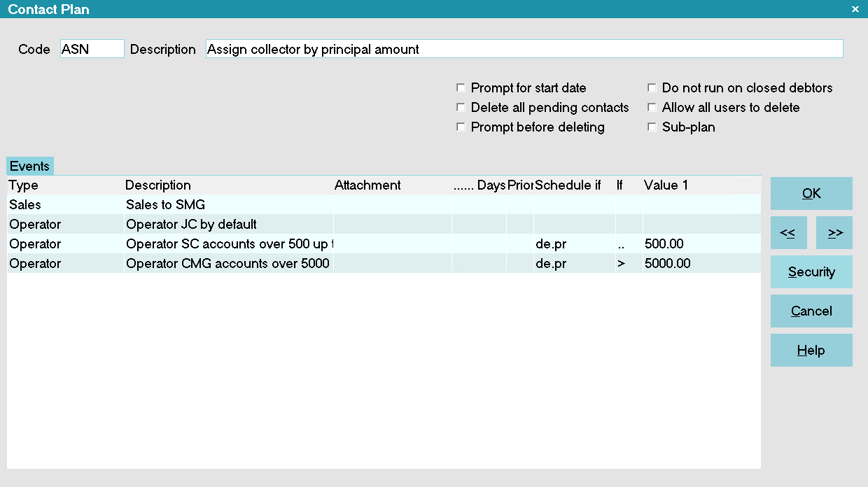Select the Value 1 column header
Image resolution: width=868 pixels, height=487 pixels.
[701, 185]
